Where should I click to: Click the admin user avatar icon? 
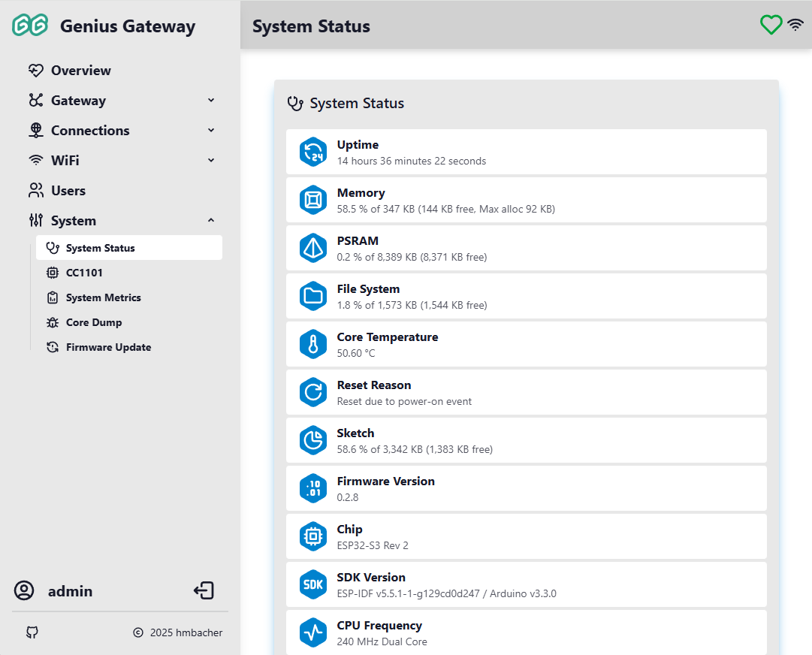[x=24, y=591]
